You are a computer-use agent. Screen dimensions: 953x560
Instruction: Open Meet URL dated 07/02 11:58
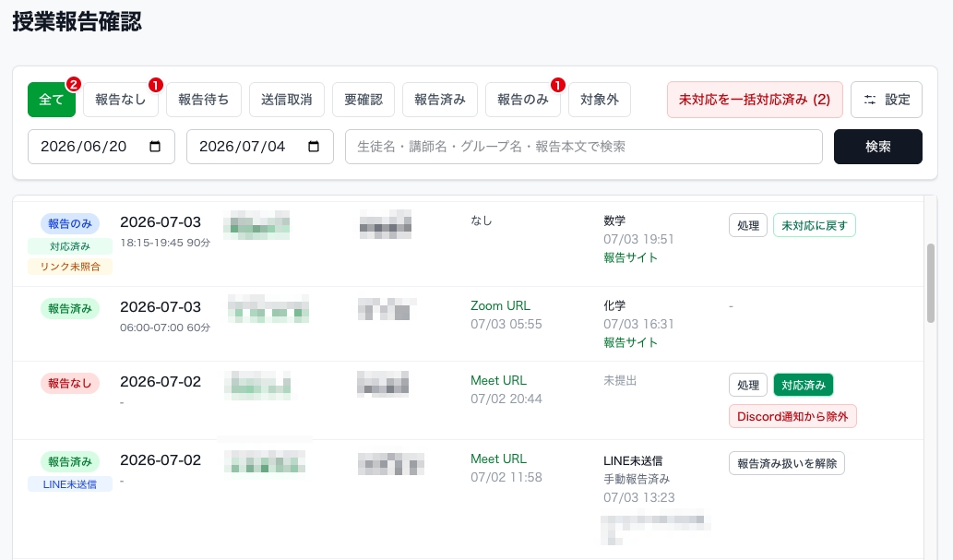pyautogui.click(x=498, y=459)
